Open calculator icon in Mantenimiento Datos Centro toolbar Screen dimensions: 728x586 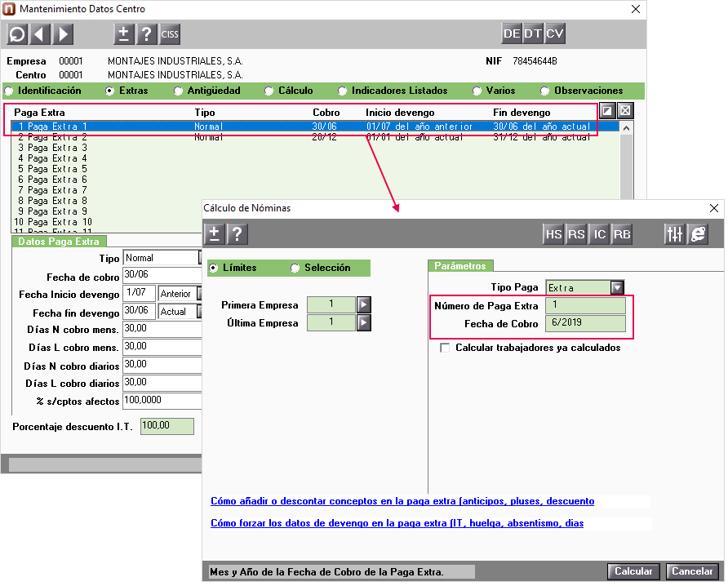pyautogui.click(x=124, y=34)
